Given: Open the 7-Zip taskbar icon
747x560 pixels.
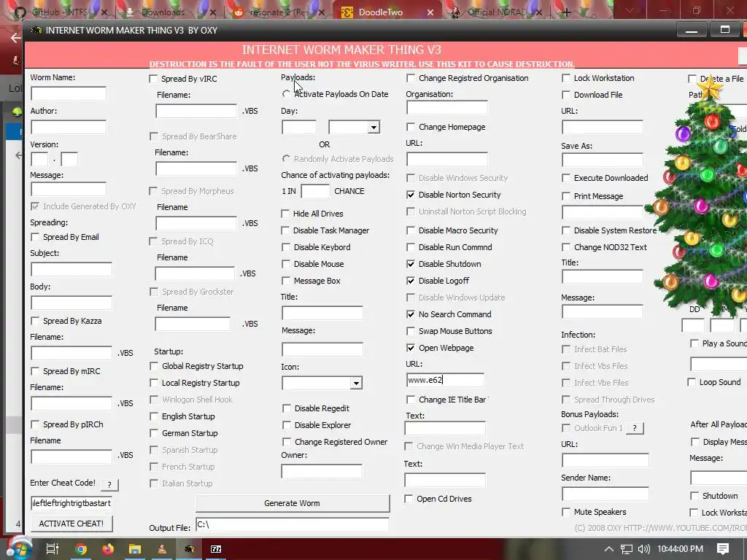Looking at the screenshot, I should 216,549.
